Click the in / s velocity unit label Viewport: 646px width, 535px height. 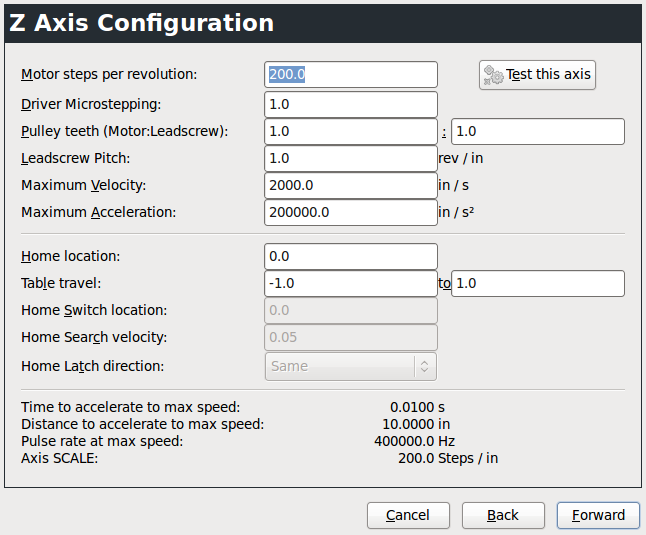click(454, 185)
